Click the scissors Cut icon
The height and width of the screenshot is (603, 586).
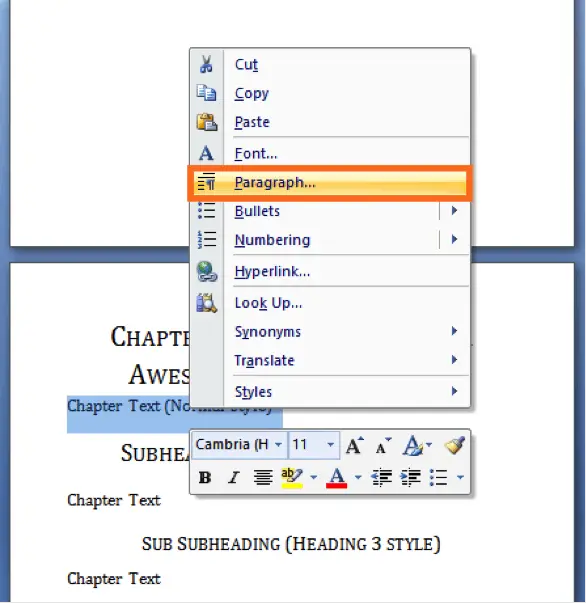click(206, 64)
